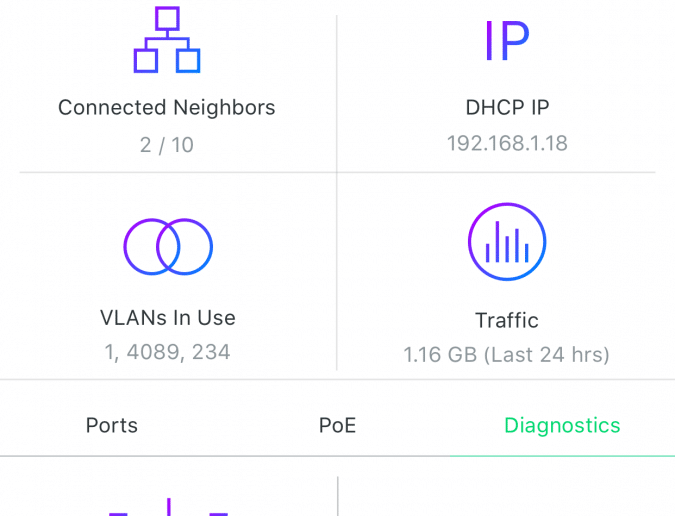The image size is (675, 516).
Task: Click the DHCP IP label
Action: pyautogui.click(x=508, y=107)
